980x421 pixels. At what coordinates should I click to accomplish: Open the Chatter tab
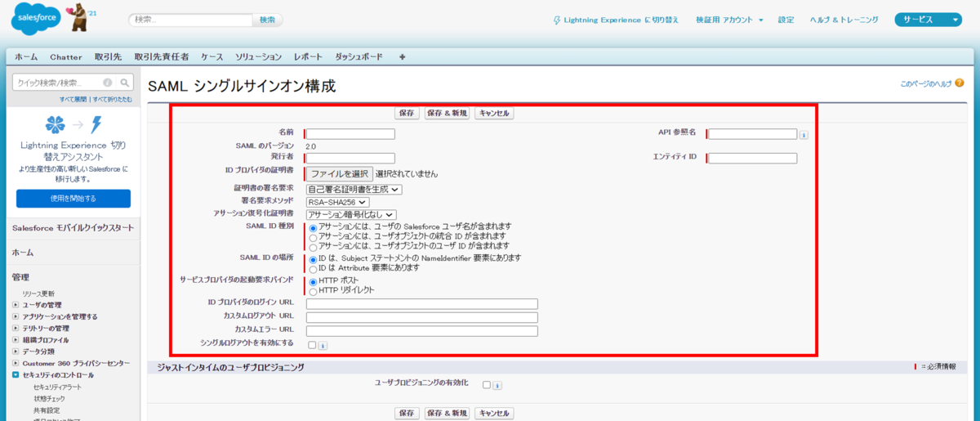(66, 57)
